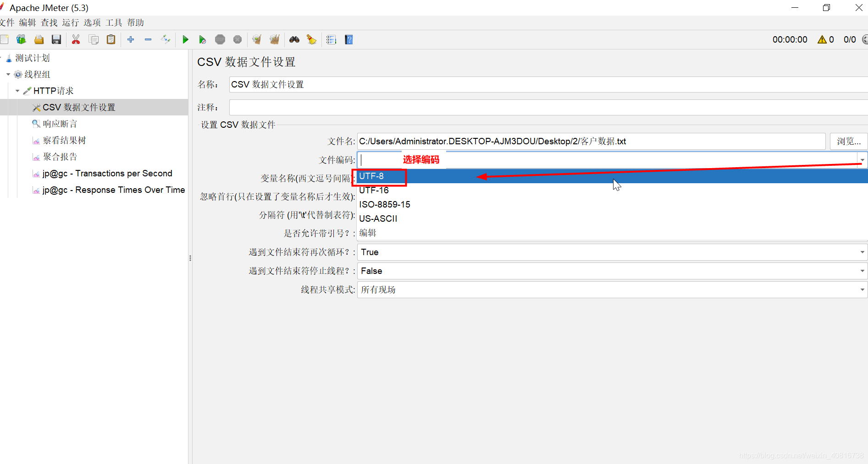Reset search with brush icon
Viewport: 868px width, 464px height.
tap(312, 40)
